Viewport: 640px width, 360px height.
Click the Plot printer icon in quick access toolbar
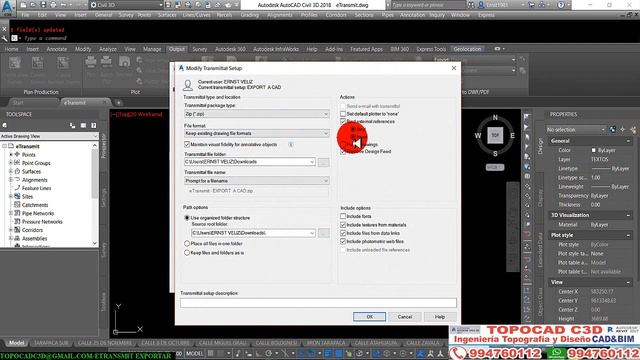pos(53,5)
